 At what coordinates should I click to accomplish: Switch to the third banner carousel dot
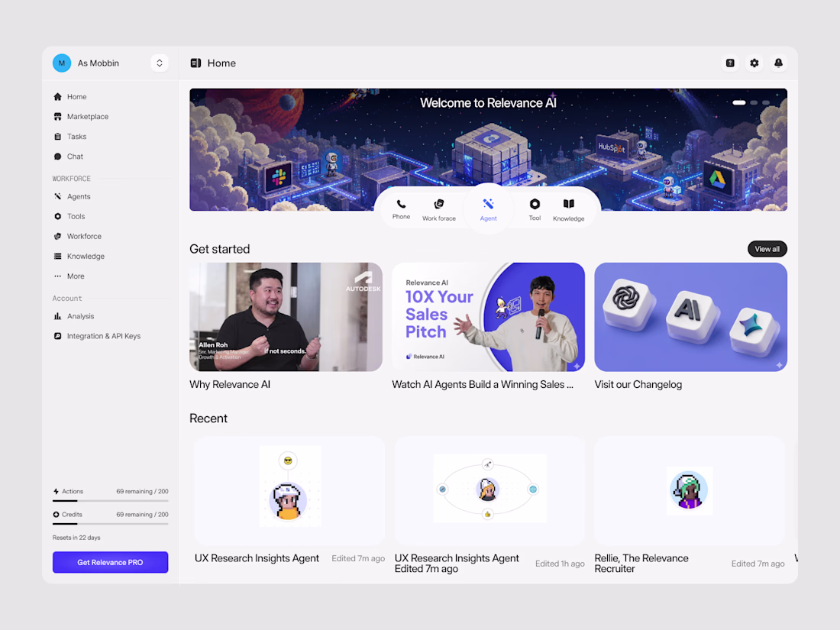point(766,102)
